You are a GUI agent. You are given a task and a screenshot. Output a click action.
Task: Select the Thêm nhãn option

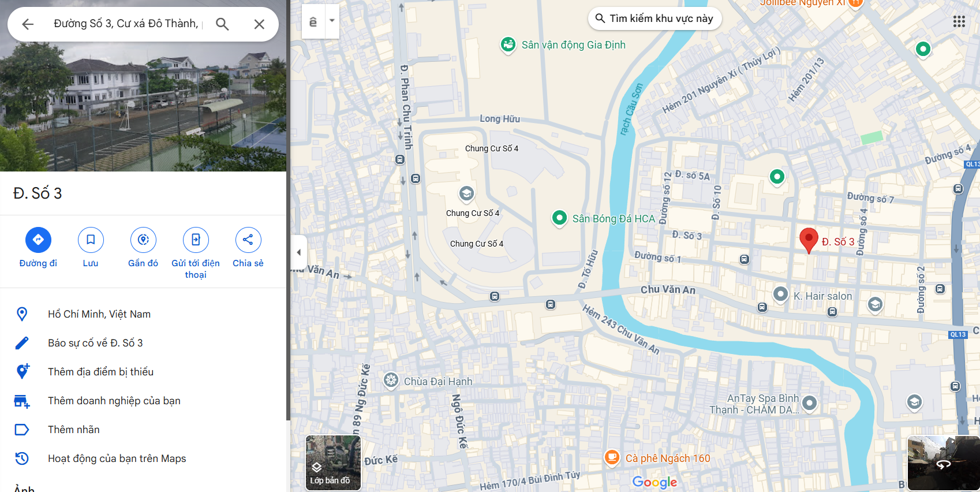click(x=74, y=430)
